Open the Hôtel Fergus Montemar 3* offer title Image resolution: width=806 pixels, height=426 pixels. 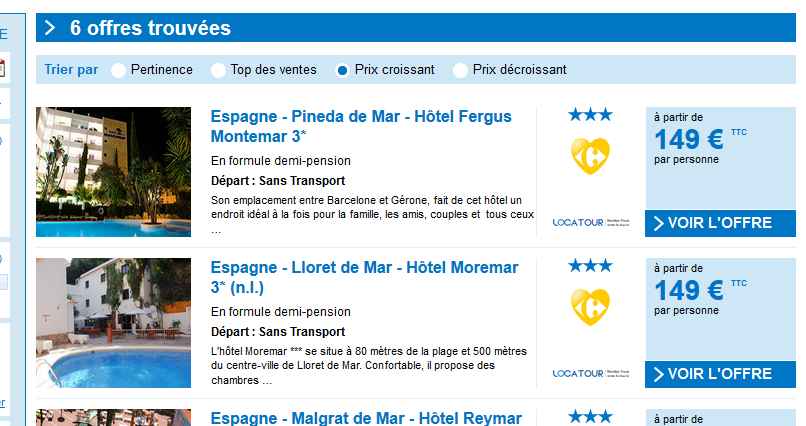point(361,125)
